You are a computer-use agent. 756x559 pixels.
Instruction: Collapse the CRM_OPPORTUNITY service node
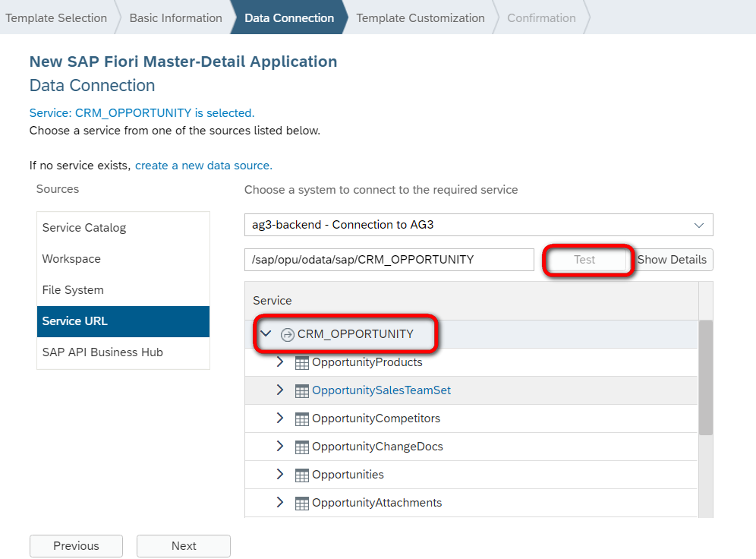click(266, 333)
